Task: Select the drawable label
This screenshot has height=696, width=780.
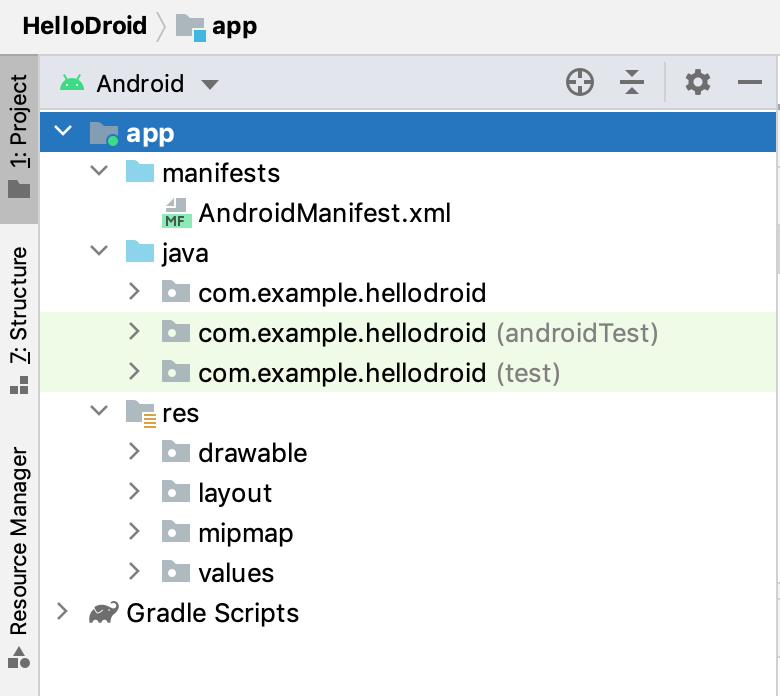Action: tap(253, 453)
